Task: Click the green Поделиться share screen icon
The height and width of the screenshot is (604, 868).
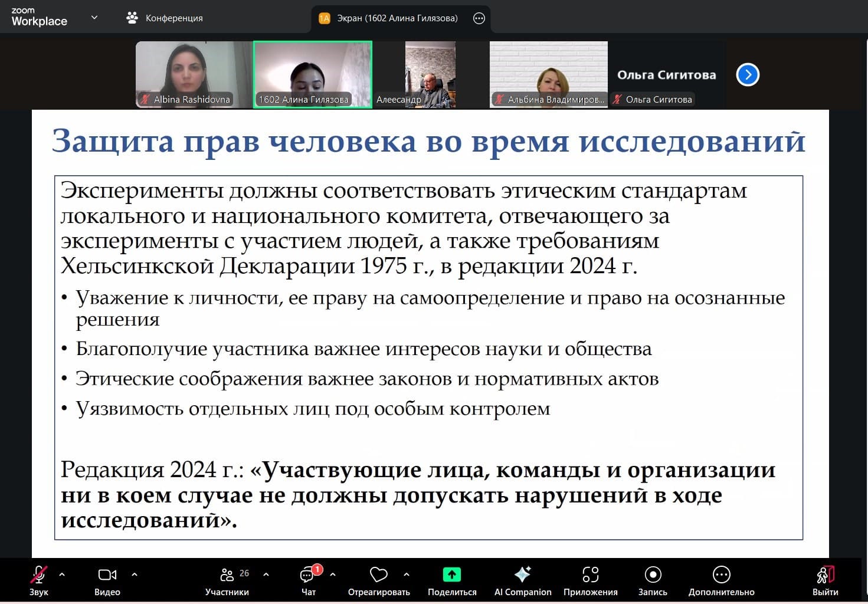Action: click(452, 575)
